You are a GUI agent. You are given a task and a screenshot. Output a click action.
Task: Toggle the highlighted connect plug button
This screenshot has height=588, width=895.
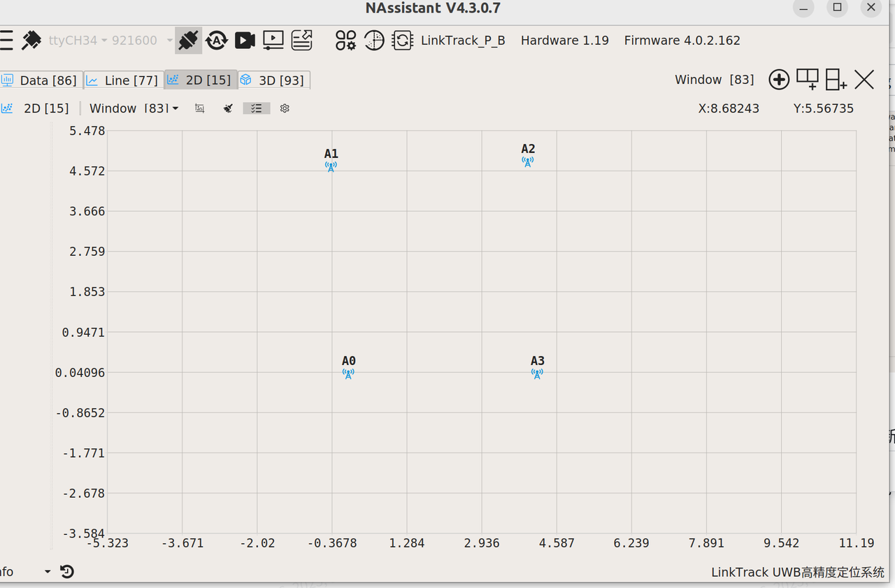tap(188, 41)
